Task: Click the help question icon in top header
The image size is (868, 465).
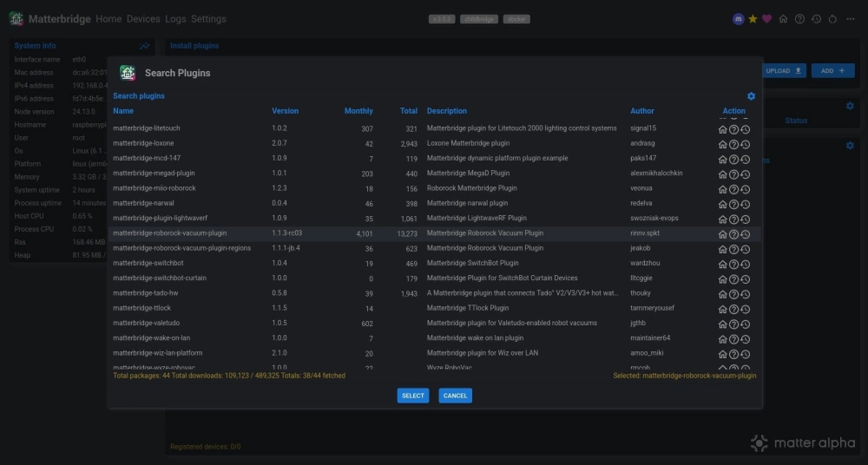Action: coord(800,19)
